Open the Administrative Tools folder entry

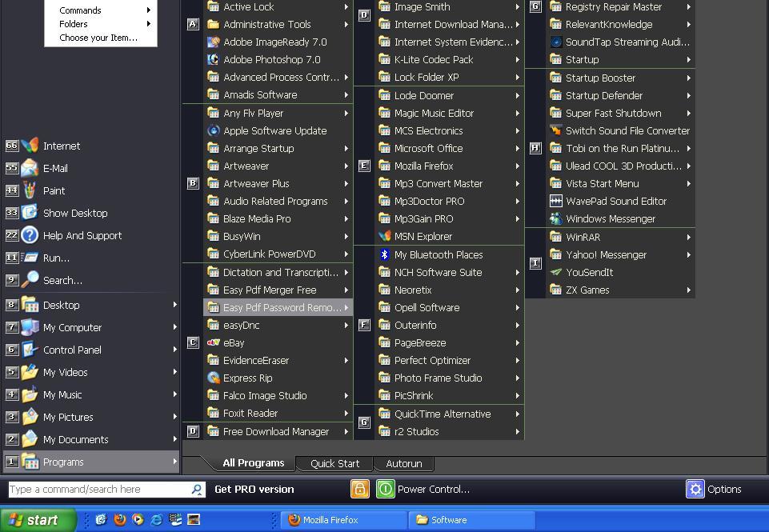(x=278, y=25)
